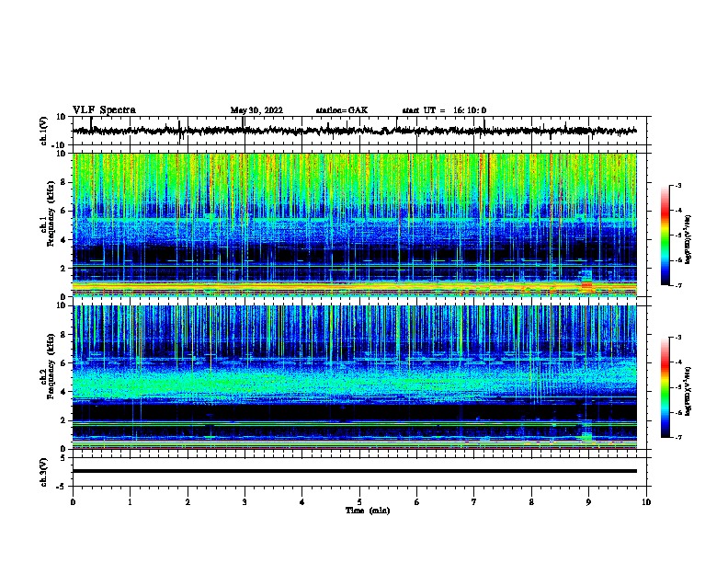Click tick label "1" on the time axis
The image size is (728, 563).
tap(130, 502)
